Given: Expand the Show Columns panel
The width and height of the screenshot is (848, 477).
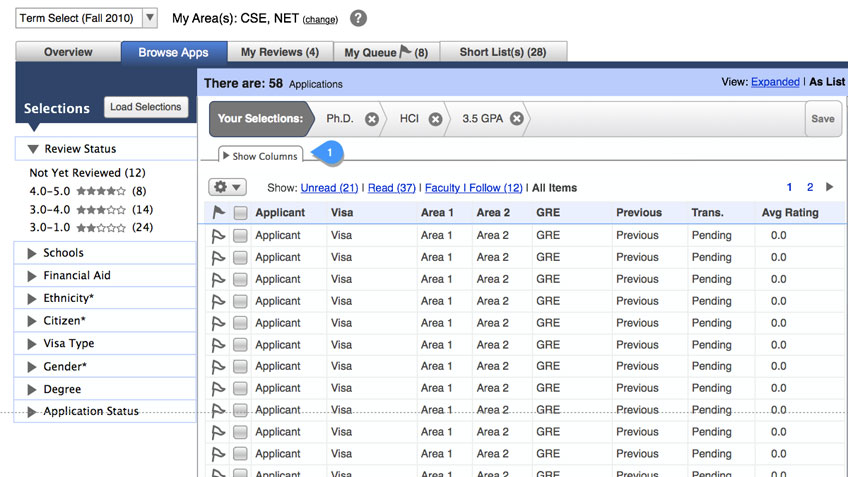Looking at the screenshot, I should (x=260, y=156).
